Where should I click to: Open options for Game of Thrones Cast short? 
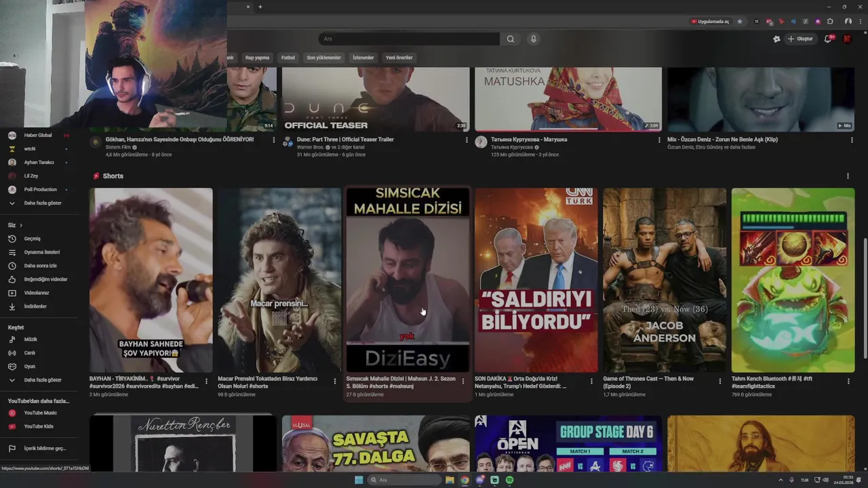point(720,382)
